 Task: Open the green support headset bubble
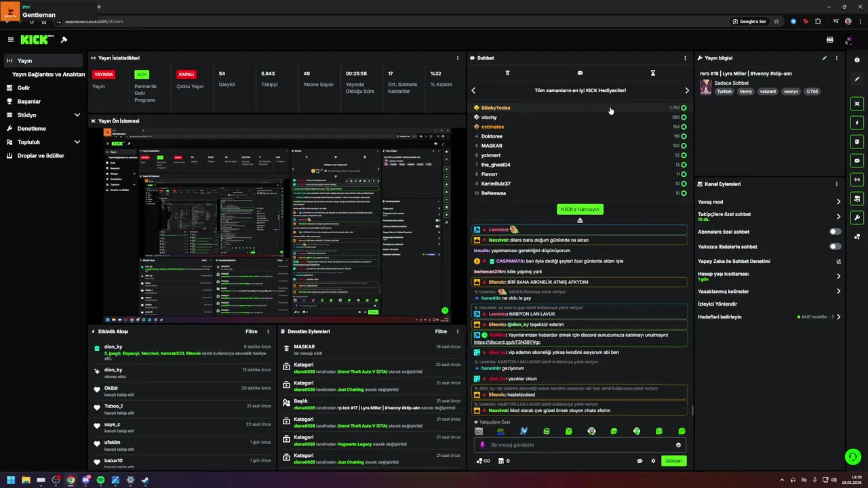coord(853,457)
